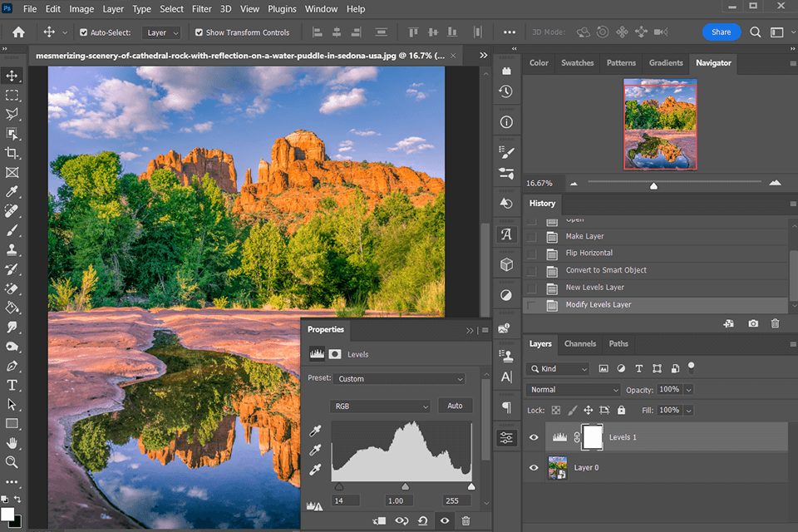Toggle the Auto-Select checkbox
The height and width of the screenshot is (532, 798).
point(83,32)
